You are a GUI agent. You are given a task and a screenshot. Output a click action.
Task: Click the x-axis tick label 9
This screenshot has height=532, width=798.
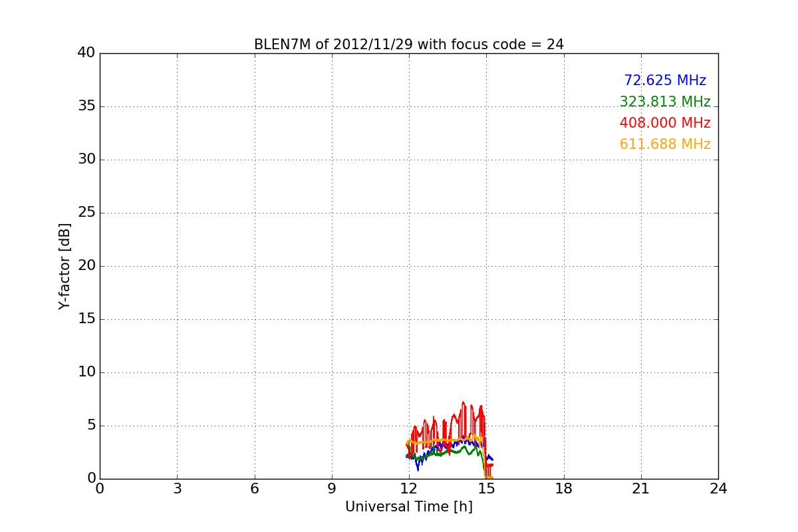tap(332, 489)
